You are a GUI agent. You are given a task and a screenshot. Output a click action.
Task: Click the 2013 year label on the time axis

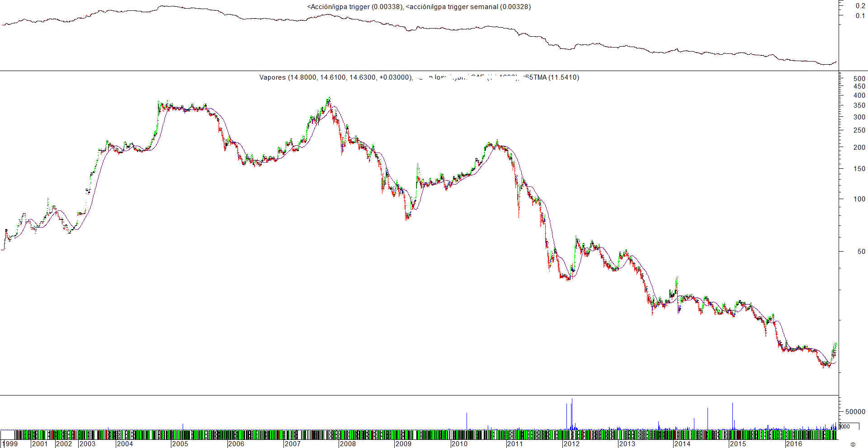click(x=627, y=444)
